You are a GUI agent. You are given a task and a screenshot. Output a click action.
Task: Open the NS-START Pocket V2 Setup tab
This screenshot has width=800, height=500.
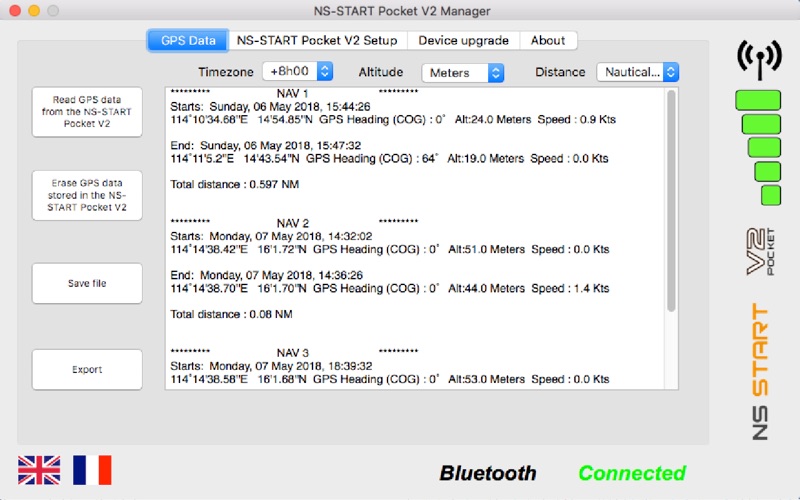tap(317, 40)
